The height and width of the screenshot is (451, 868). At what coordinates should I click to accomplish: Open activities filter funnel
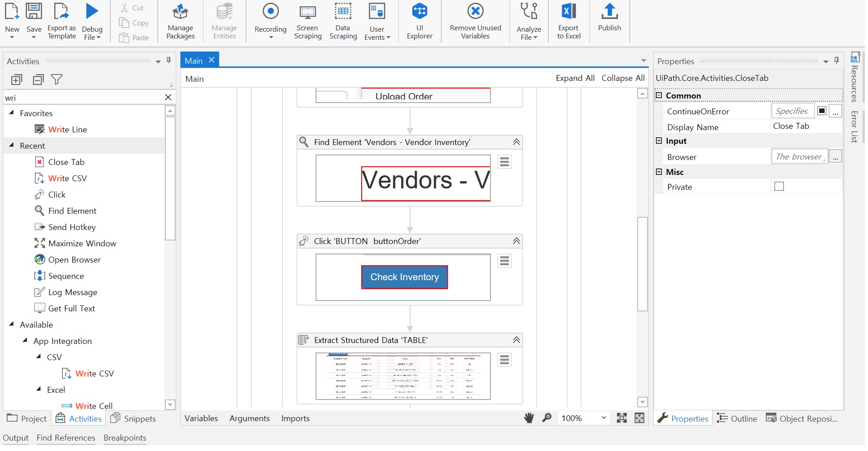[x=57, y=80]
